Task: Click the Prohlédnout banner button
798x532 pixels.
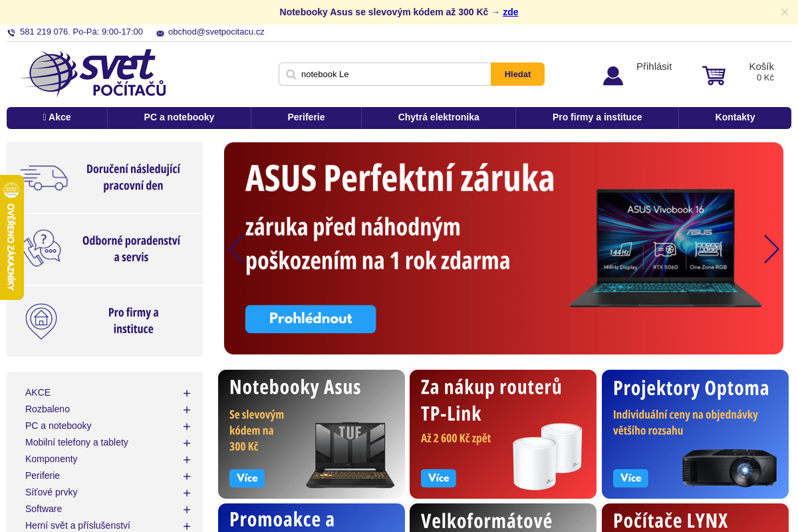Action: (x=311, y=319)
